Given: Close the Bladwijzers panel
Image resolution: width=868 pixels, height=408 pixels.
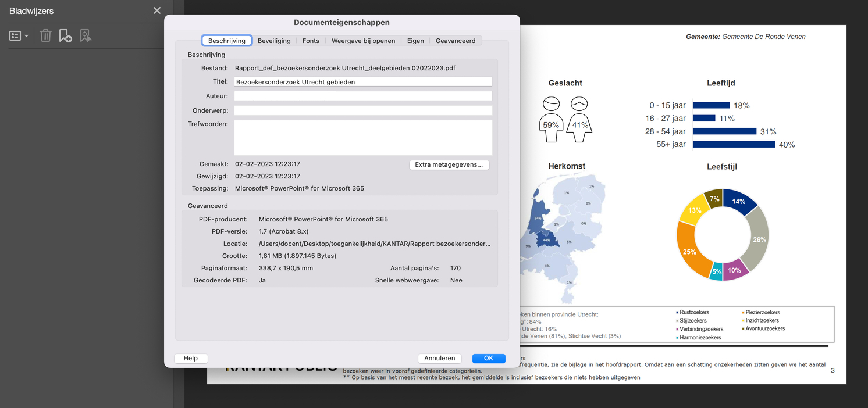Looking at the screenshot, I should [157, 10].
